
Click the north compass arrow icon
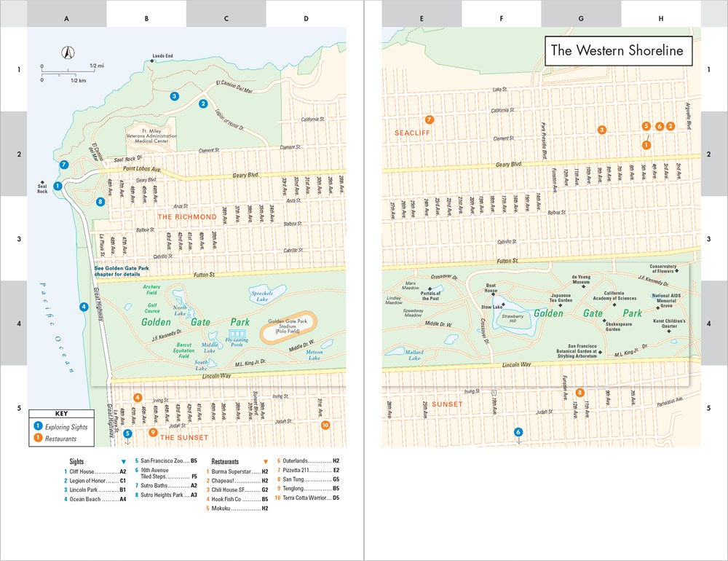[x=66, y=52]
